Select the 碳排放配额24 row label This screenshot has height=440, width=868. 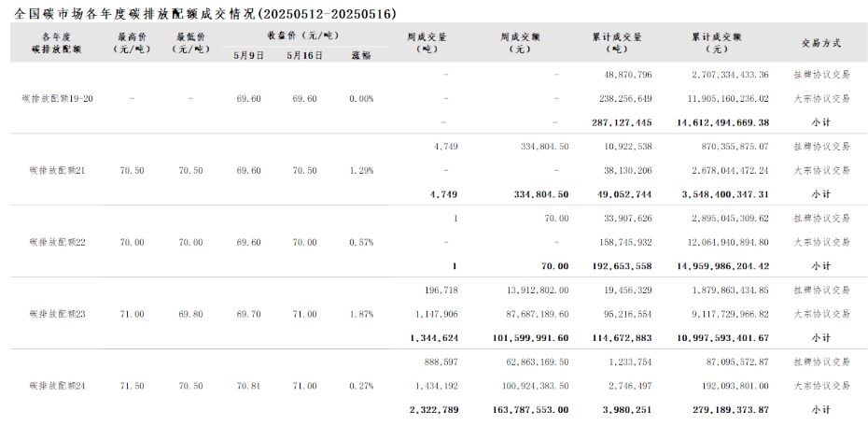pos(58,386)
